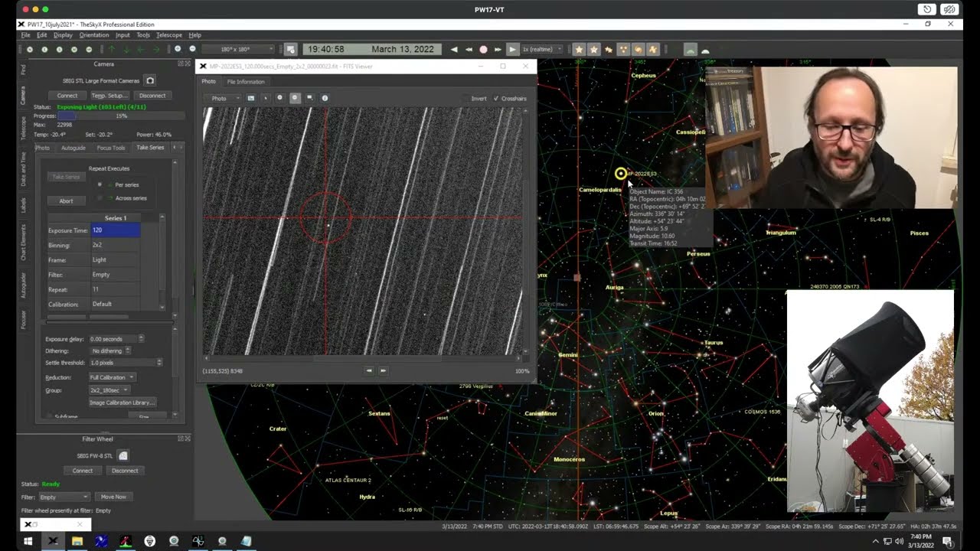This screenshot has width=980, height=551.
Task: Click the next image arrow below the FITS image
Action: click(384, 370)
